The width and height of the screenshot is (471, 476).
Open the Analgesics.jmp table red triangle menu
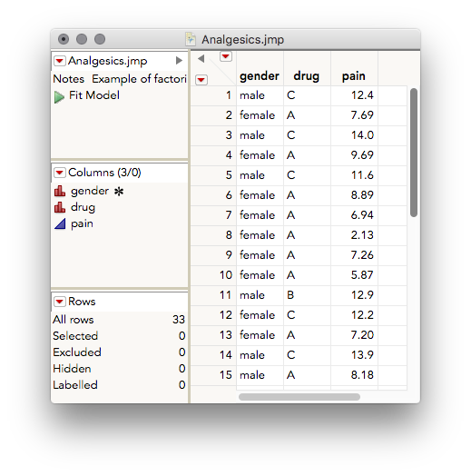pyautogui.click(x=60, y=61)
